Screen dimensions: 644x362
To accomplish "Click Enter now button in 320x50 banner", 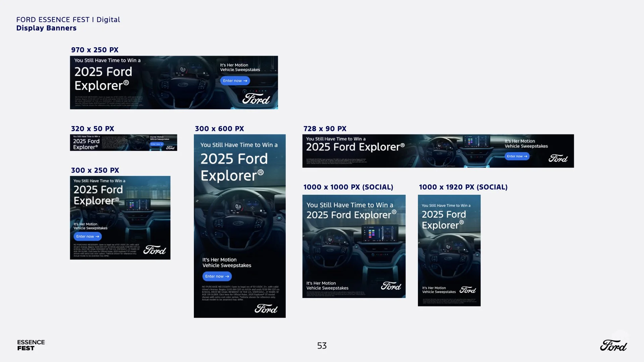I will (157, 144).
